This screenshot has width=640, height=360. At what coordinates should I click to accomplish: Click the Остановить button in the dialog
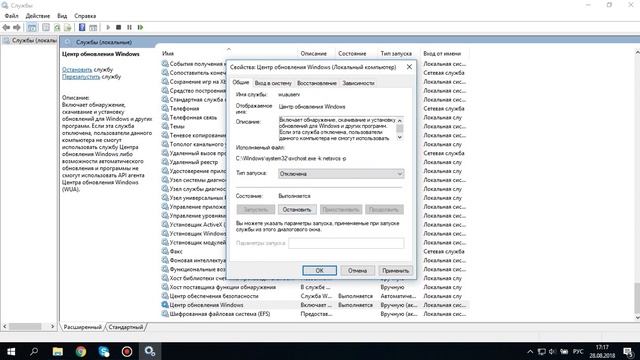(x=297, y=209)
